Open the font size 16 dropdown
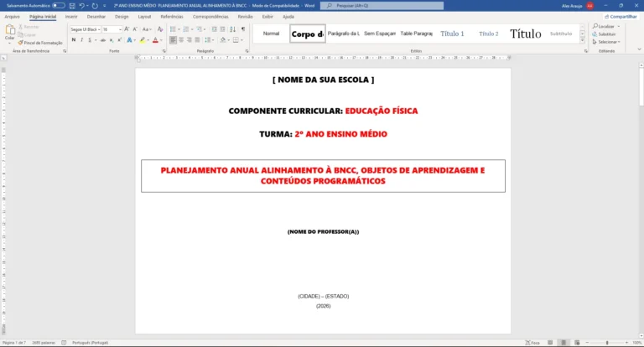The width and height of the screenshot is (644, 347). pos(120,29)
